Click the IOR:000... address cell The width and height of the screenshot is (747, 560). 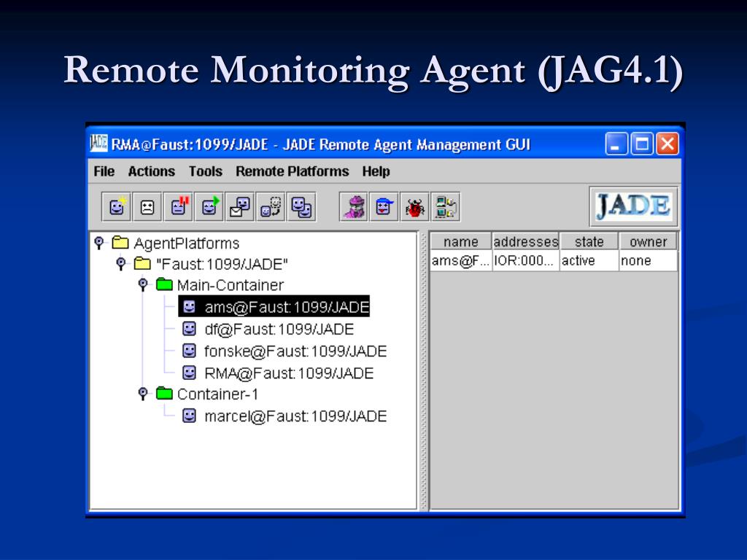[x=525, y=260]
